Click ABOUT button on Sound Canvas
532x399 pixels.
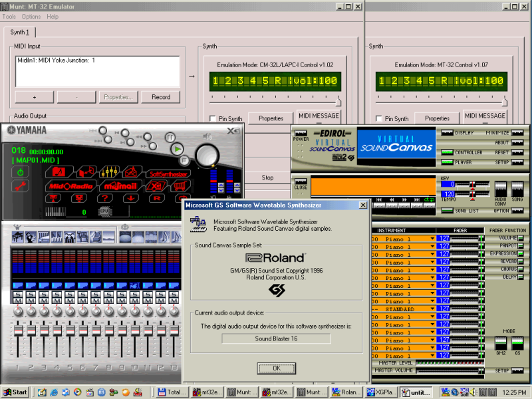pyautogui.click(x=517, y=142)
